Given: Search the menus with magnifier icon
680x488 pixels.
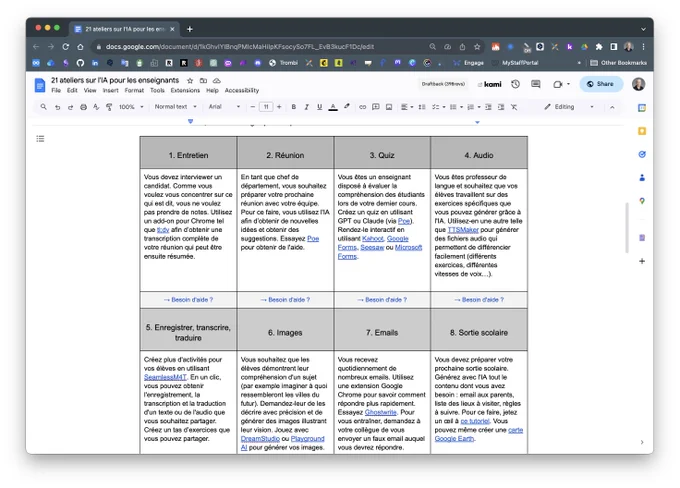Looking at the screenshot, I should [43, 107].
